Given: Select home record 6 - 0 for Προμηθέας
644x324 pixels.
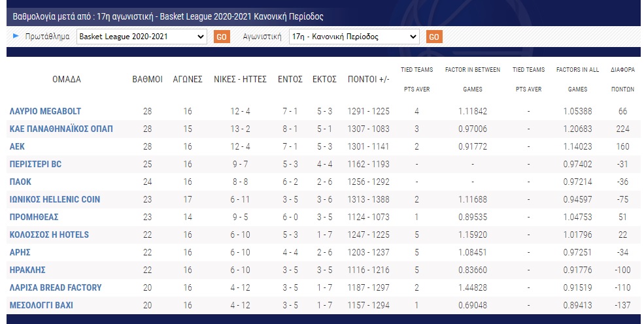Looking at the screenshot, I should point(290,217).
